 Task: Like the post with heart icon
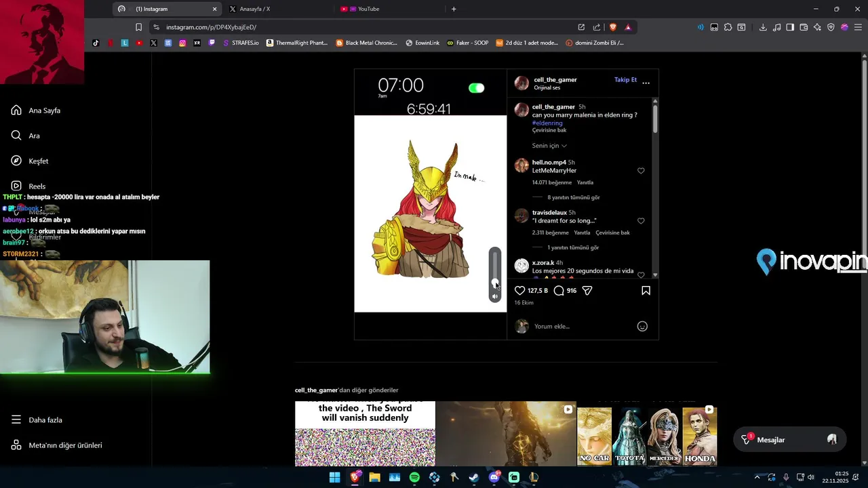click(x=520, y=290)
